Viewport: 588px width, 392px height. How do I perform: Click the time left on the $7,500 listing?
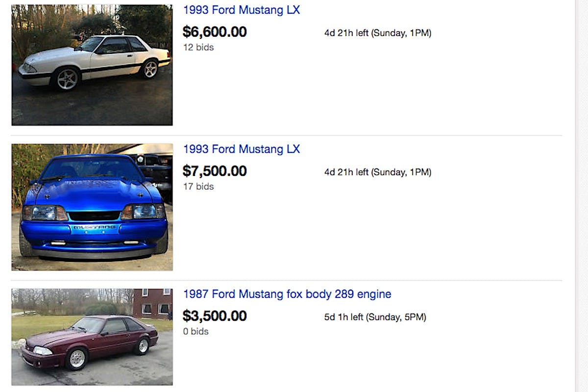(x=377, y=172)
